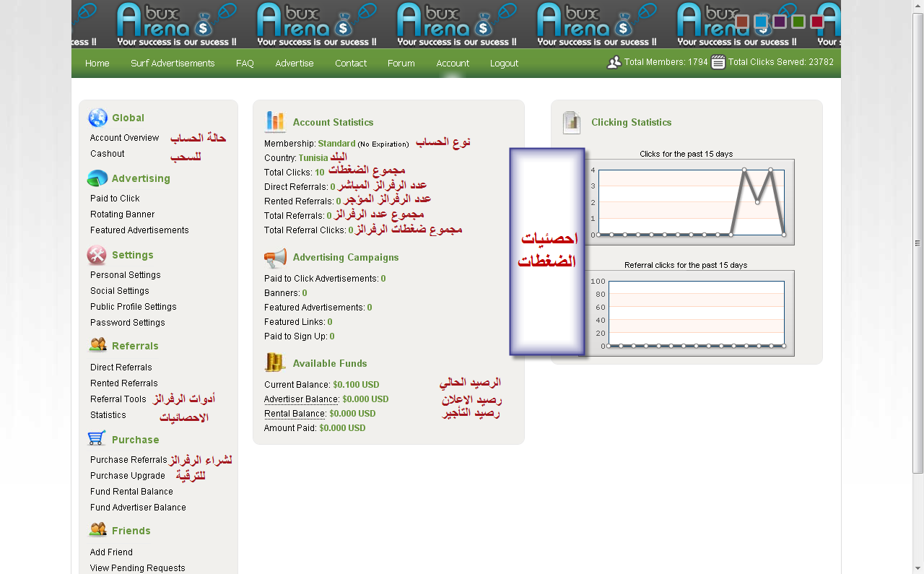Image resolution: width=924 pixels, height=574 pixels.
Task: Click the Standard membership value
Action: pyautogui.click(x=336, y=144)
